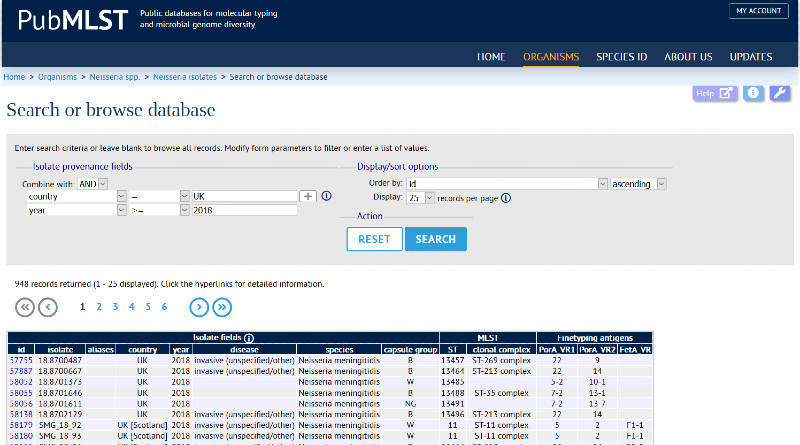Expand the Order by id dropdown

[507, 184]
